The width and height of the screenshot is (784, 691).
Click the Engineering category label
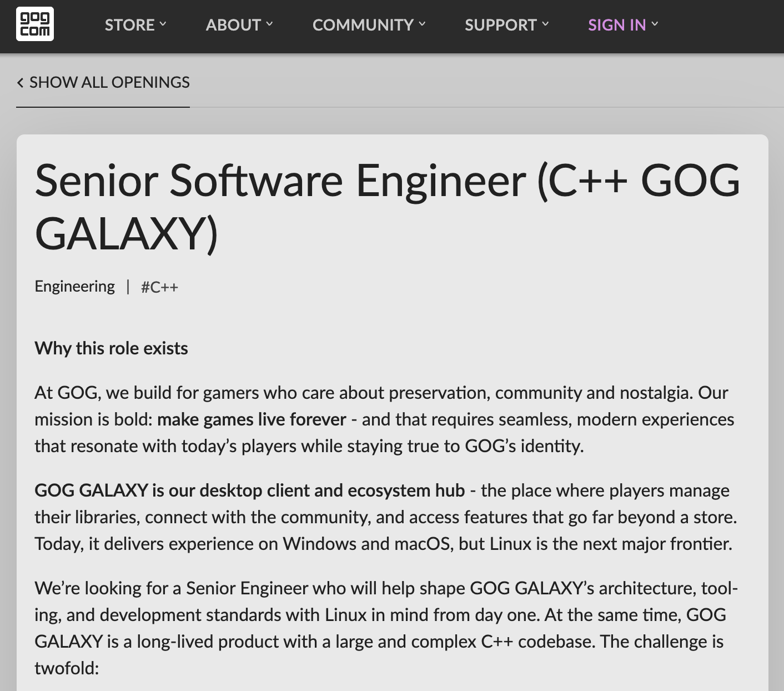74,286
